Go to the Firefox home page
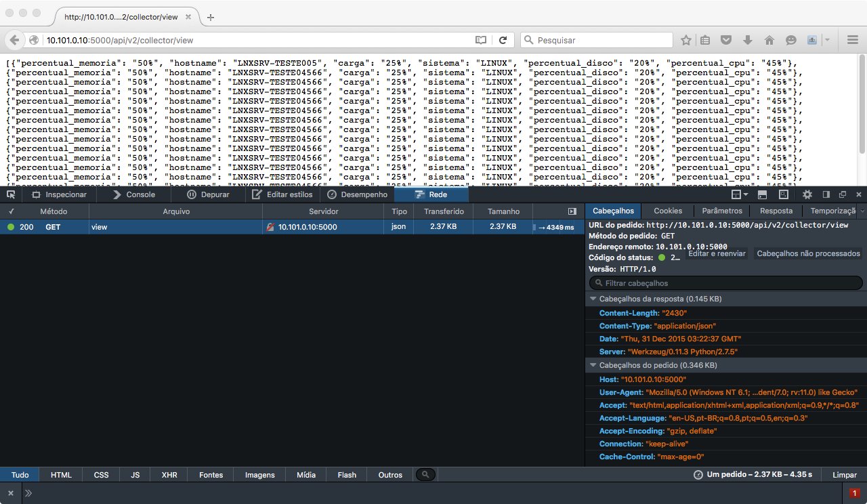This screenshot has width=867, height=504. [769, 40]
